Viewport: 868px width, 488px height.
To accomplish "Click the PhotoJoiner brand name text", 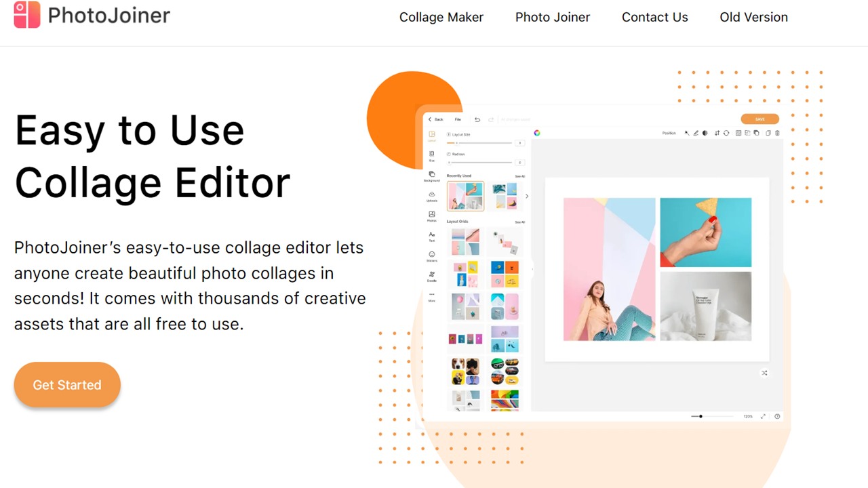I will tap(109, 15).
